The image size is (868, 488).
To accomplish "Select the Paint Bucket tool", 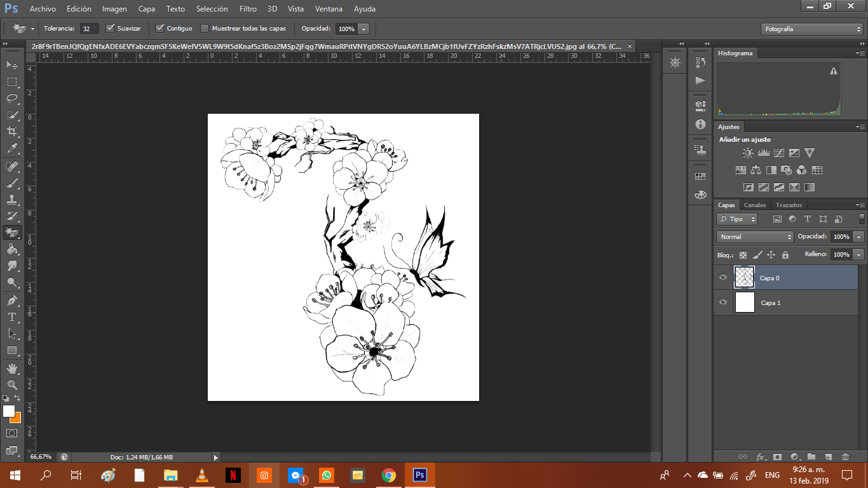I will pos(12,250).
